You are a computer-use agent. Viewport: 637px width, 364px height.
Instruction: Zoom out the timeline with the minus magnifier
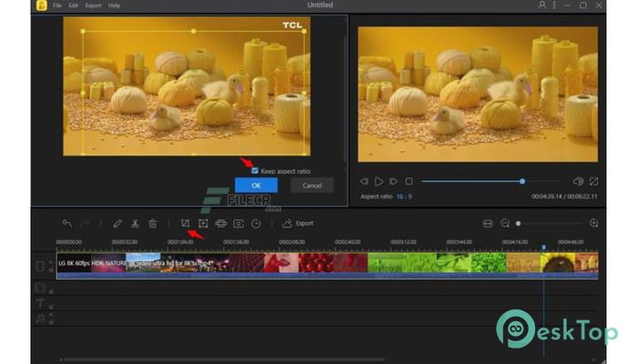point(505,224)
